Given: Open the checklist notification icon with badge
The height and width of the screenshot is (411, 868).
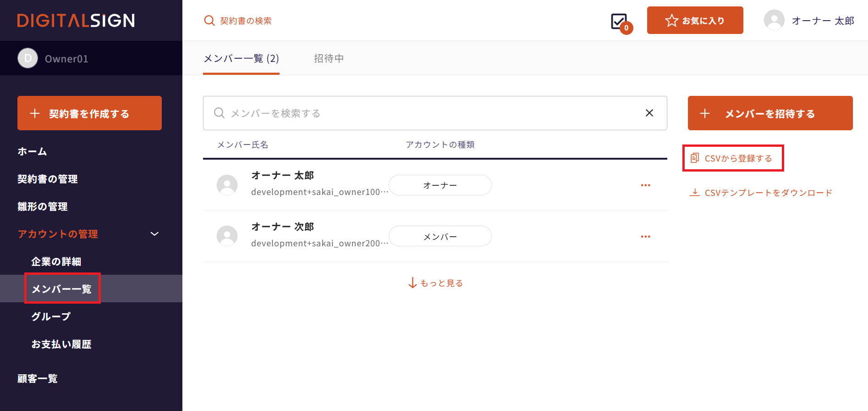Looking at the screenshot, I should point(620,22).
